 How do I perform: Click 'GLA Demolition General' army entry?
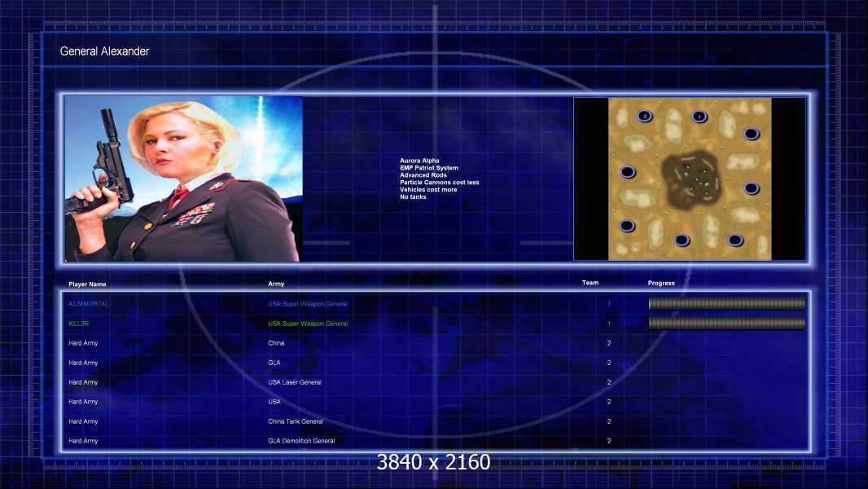pos(301,441)
